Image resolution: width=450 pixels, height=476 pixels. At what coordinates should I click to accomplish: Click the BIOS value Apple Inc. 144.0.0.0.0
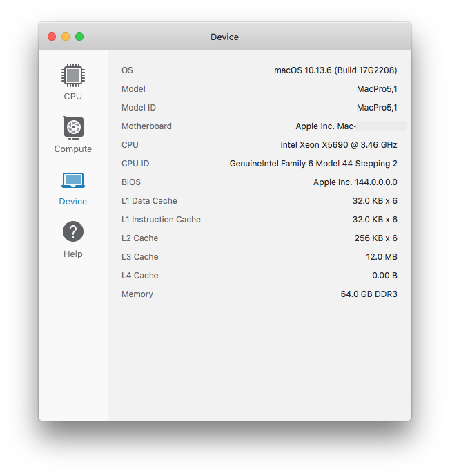click(x=355, y=182)
